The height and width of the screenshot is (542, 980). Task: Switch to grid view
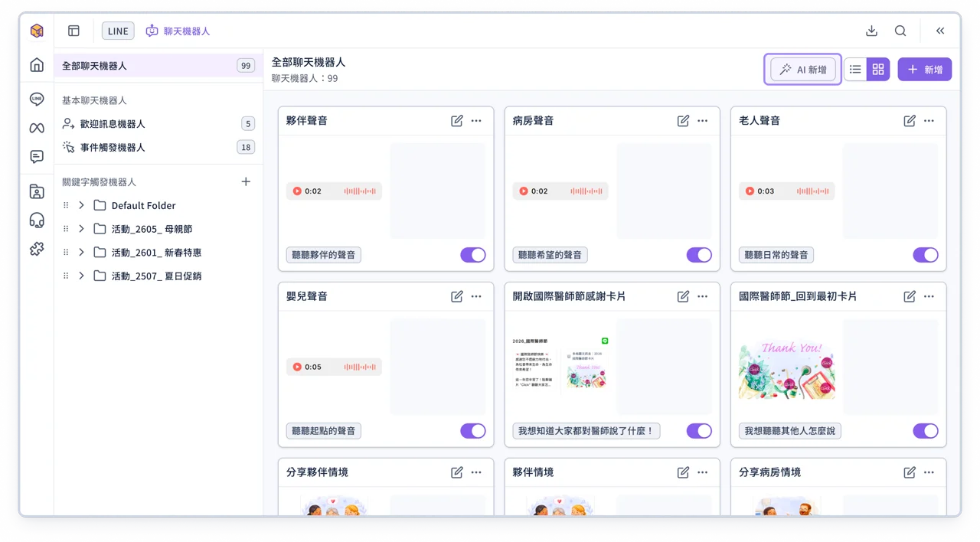click(x=878, y=70)
